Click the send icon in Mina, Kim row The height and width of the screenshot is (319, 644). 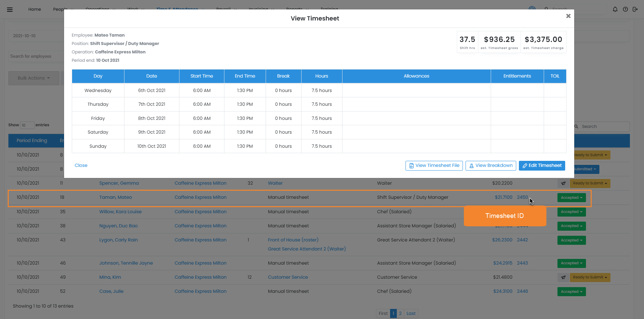point(563,277)
